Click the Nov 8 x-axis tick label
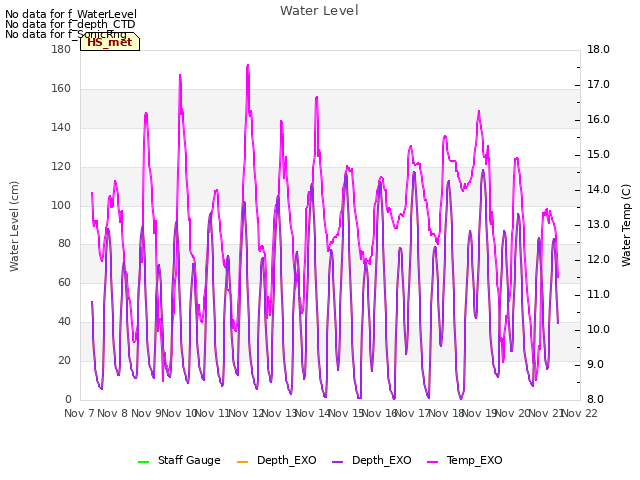640x480 pixels. click(113, 413)
